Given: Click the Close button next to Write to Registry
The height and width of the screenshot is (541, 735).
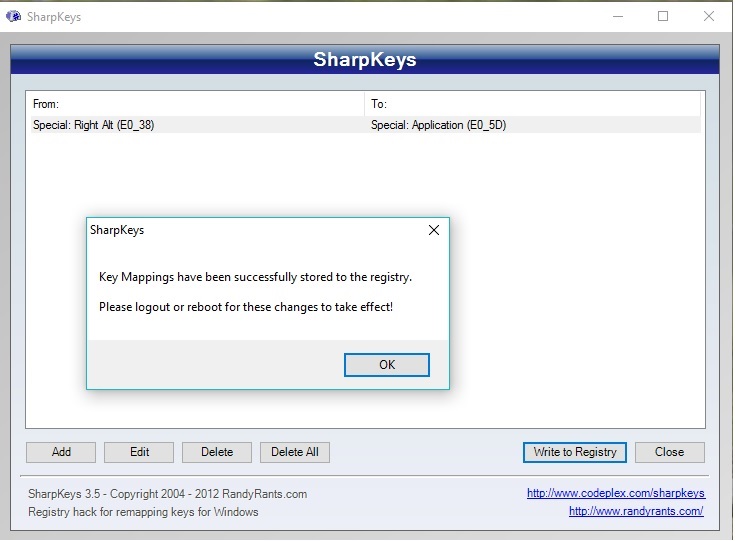Looking at the screenshot, I should 669,452.
